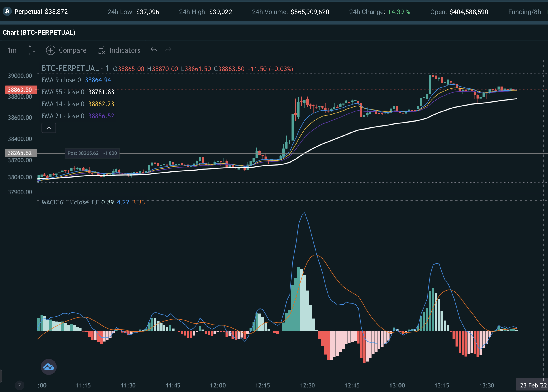Collapse the indicator legend with chevron

coord(49,128)
